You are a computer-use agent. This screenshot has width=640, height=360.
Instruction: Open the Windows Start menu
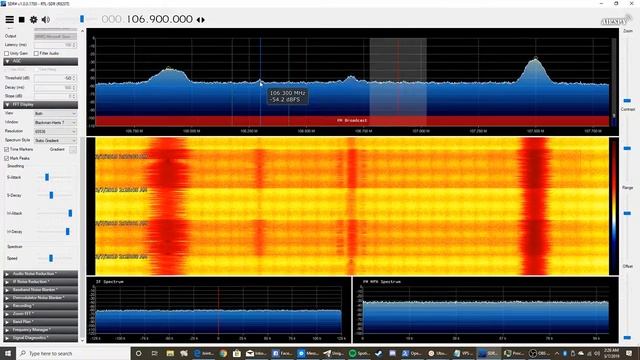click(x=7, y=353)
